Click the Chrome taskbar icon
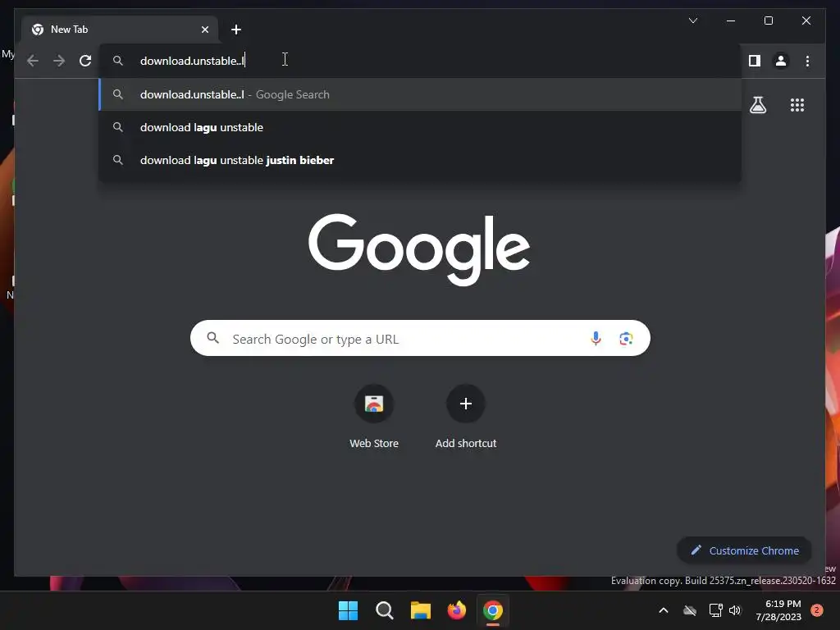This screenshot has width=840, height=630. [x=493, y=610]
